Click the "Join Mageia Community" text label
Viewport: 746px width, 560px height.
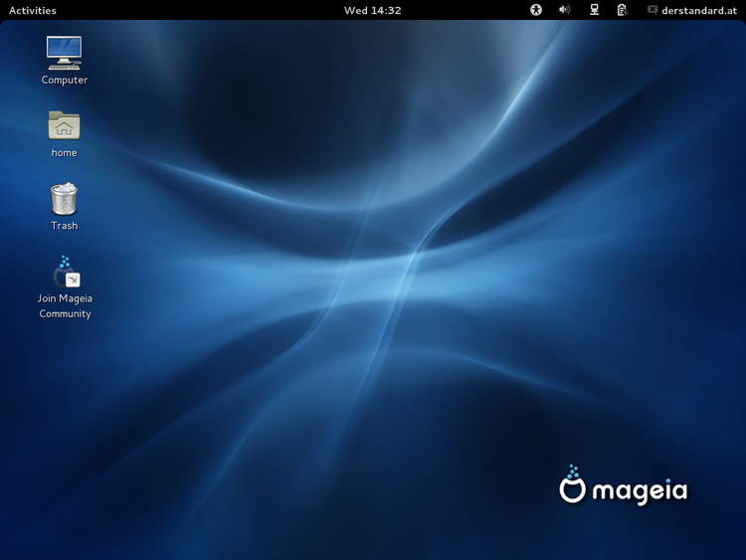[65, 306]
